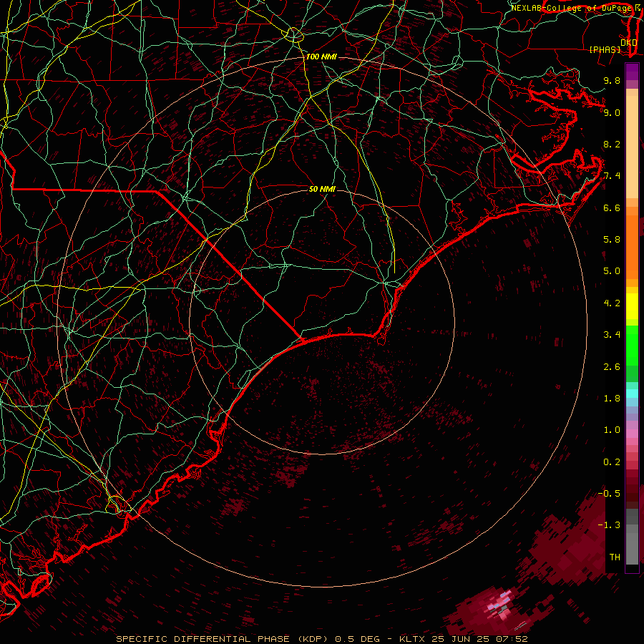644x644 pixels.
Task: Click the 100 NMI range ring label
Action: click(x=321, y=57)
